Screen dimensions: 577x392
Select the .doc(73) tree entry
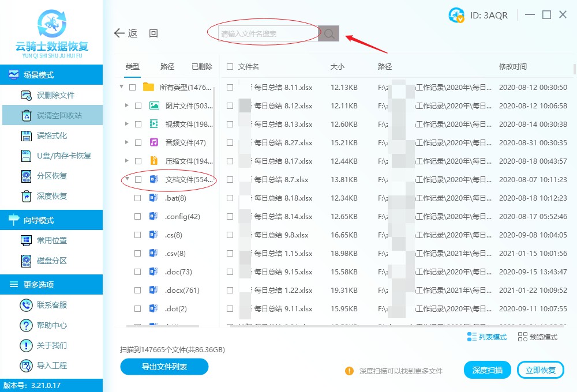click(178, 272)
